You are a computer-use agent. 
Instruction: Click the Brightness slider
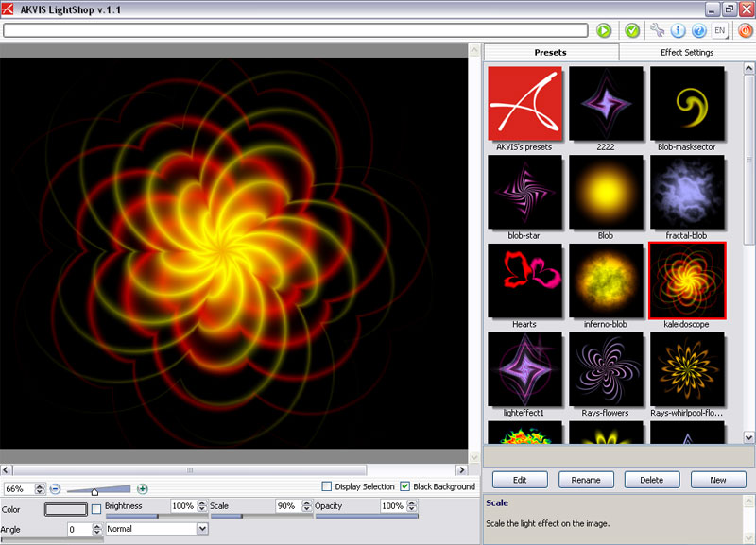(157, 516)
